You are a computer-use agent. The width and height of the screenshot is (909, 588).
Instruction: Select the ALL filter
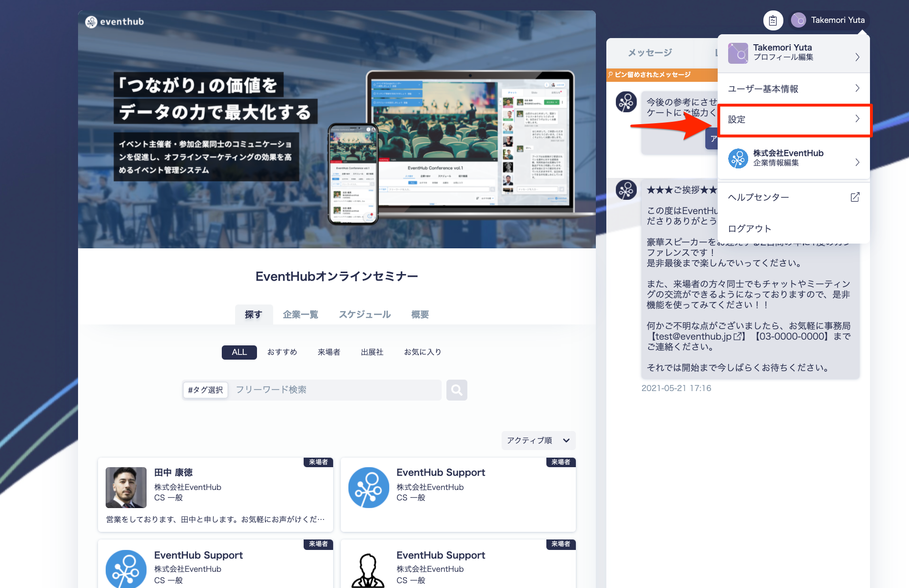point(239,352)
